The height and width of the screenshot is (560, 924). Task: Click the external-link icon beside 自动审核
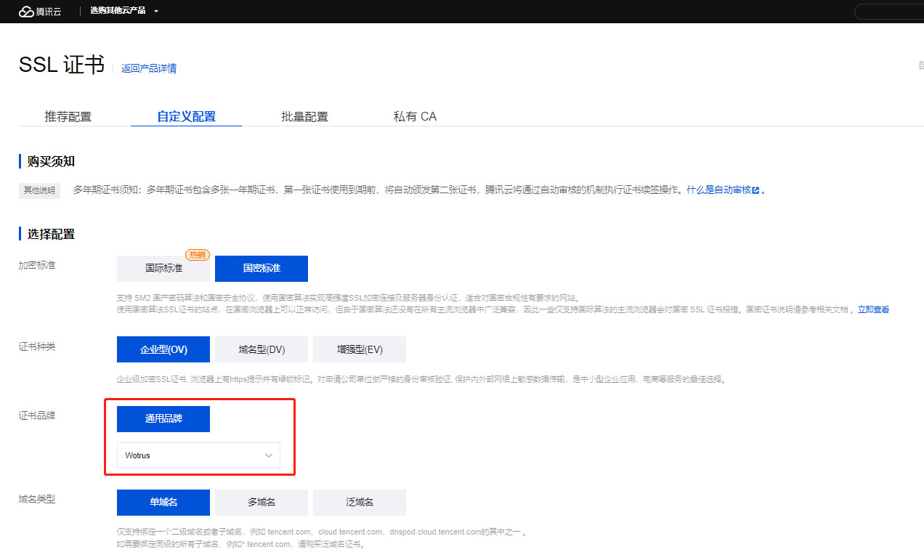pos(755,190)
